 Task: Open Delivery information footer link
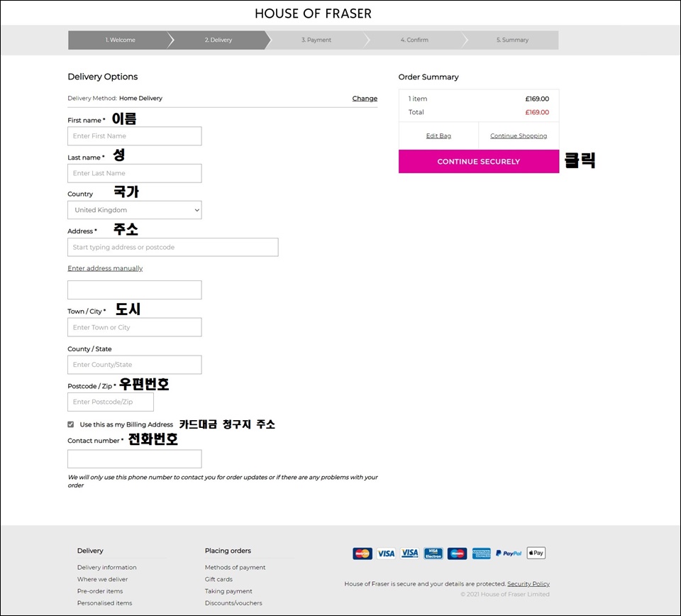107,567
